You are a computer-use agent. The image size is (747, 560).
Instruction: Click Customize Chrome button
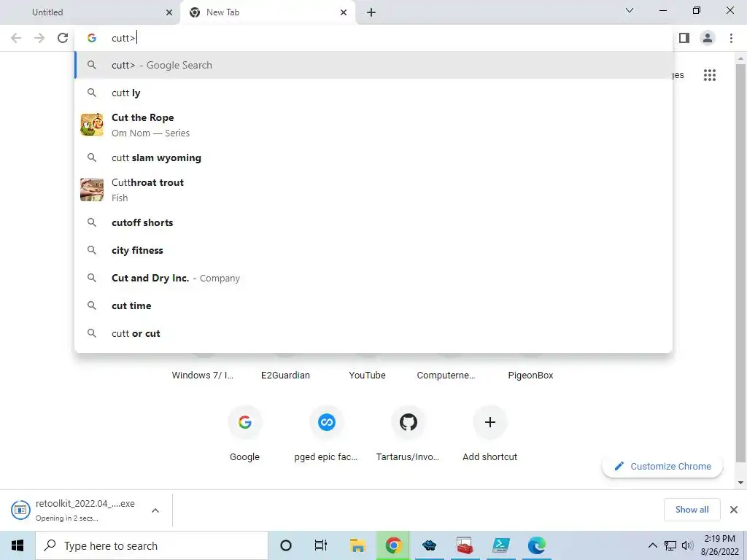[x=662, y=466]
